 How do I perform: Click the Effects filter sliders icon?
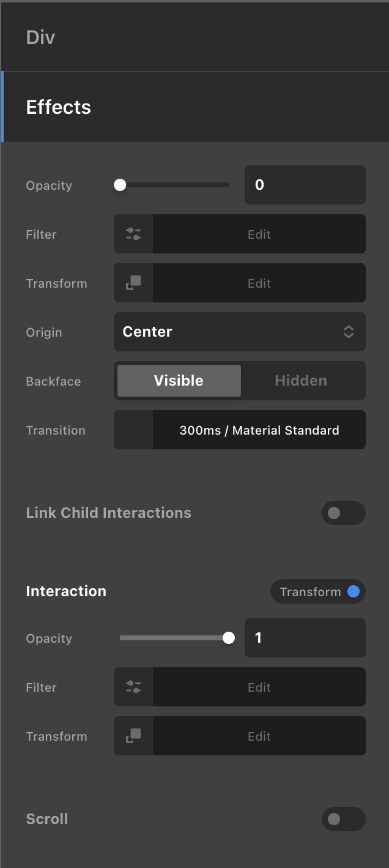click(133, 234)
